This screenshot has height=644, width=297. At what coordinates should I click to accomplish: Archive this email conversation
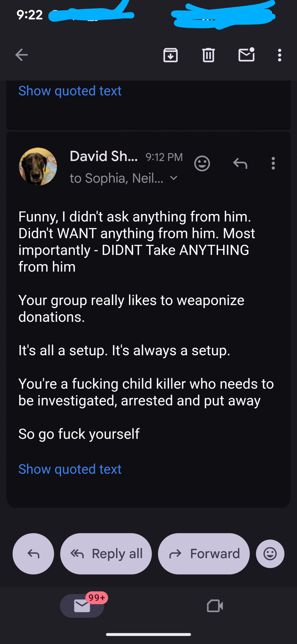click(171, 55)
